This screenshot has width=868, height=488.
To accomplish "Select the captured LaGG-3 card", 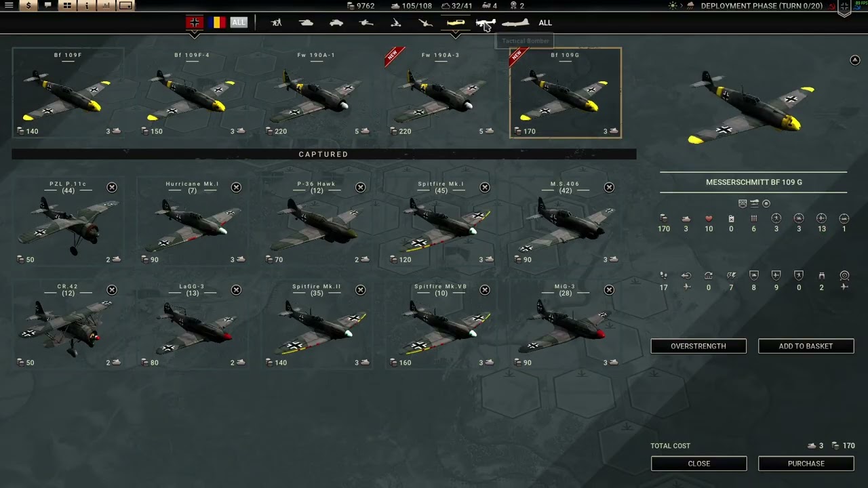I will 192,325.
